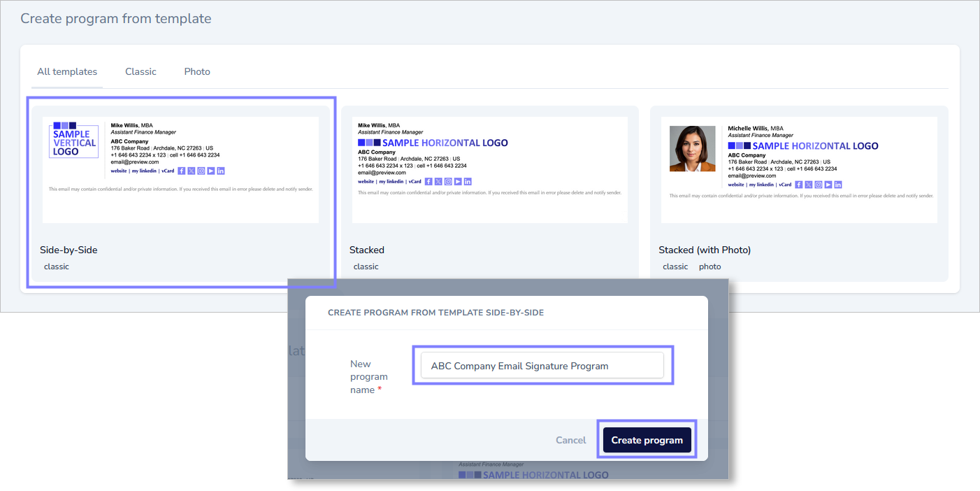Select the Instagram icon in the Stacked with Photo template
This screenshot has width=980, height=491.
click(x=818, y=185)
